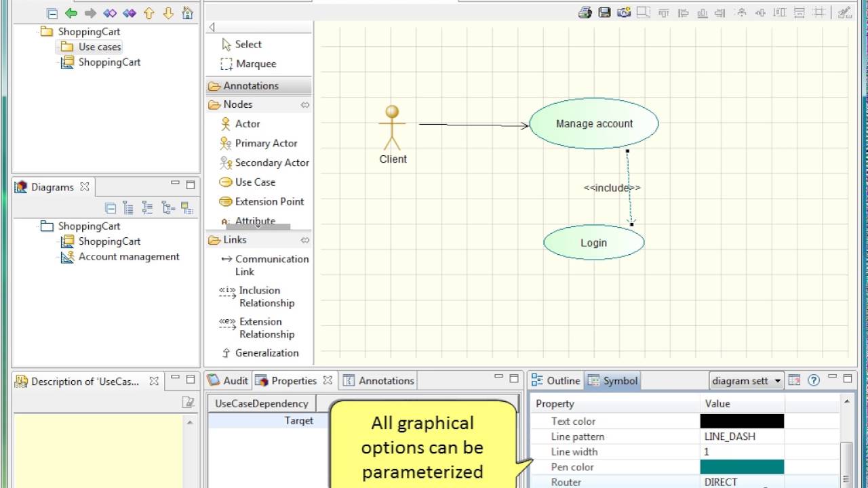Close the Description view tab
This screenshot has height=488, width=868.
pos(154,381)
